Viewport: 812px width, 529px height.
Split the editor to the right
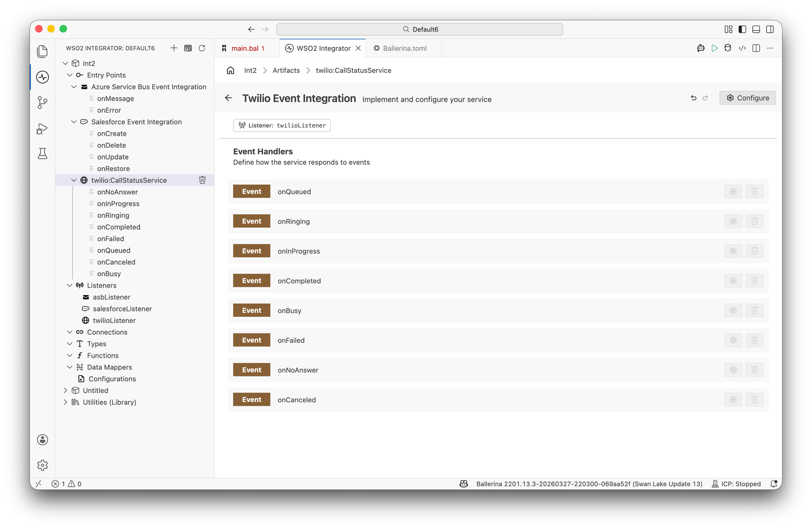[x=756, y=48]
